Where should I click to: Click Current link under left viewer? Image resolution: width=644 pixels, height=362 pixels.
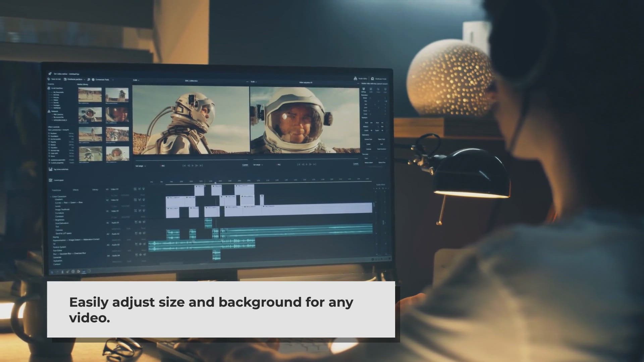[245, 165]
